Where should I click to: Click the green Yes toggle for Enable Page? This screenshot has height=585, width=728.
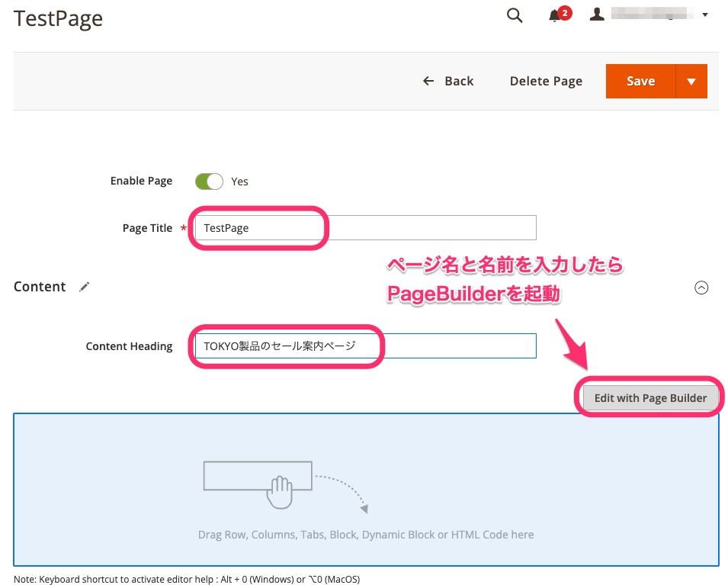click(x=208, y=181)
